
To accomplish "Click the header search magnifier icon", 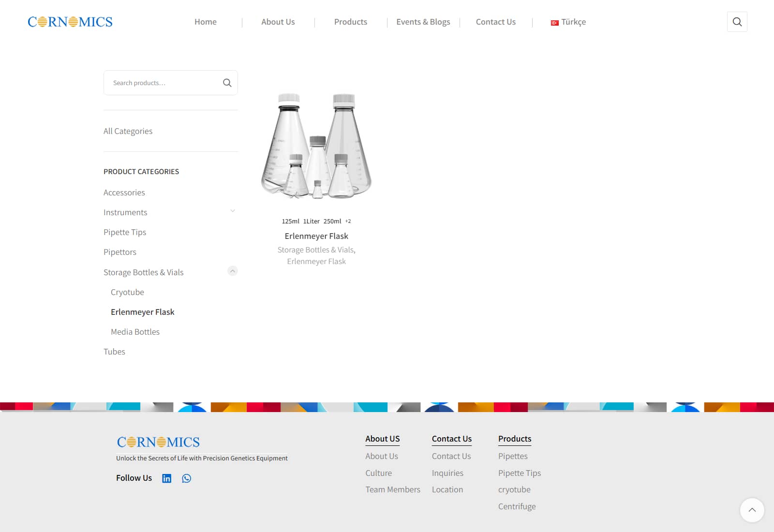I will pos(737,22).
